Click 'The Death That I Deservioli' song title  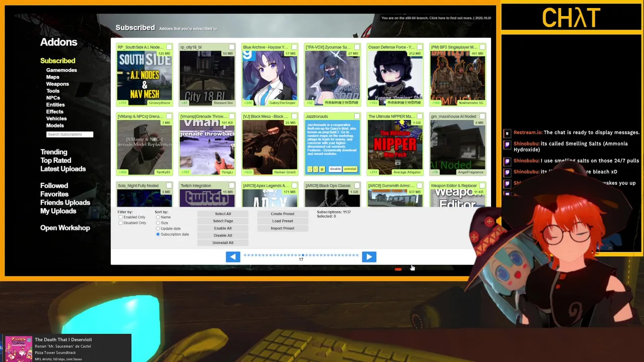(63, 340)
